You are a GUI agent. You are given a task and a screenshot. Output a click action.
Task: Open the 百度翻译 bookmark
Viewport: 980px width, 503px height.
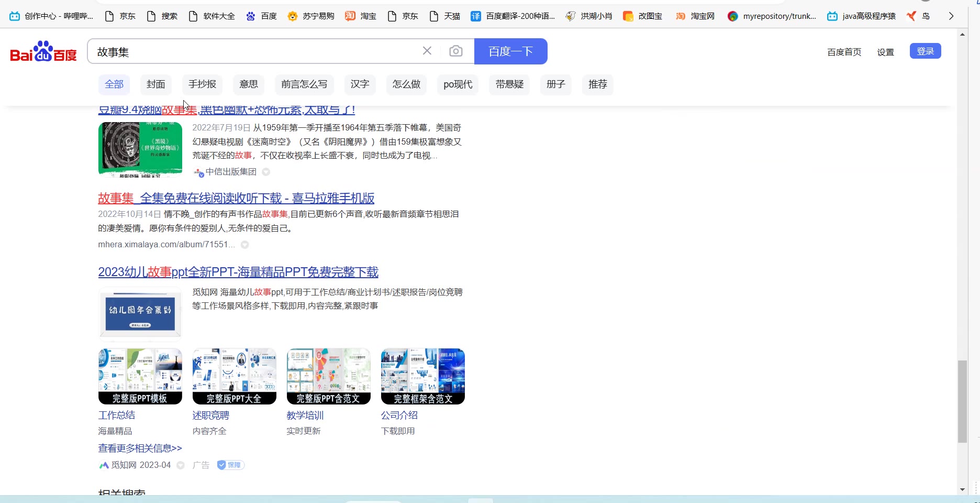tap(513, 16)
